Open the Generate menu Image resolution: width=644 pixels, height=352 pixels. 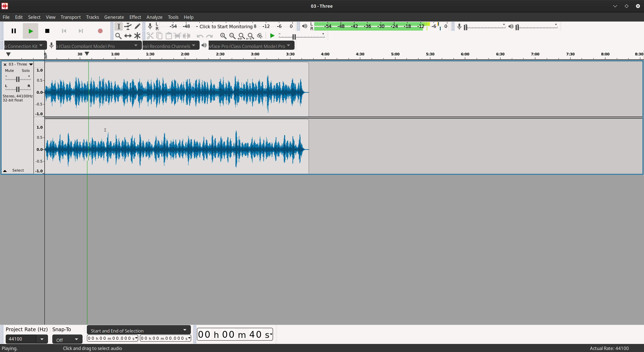tap(114, 17)
